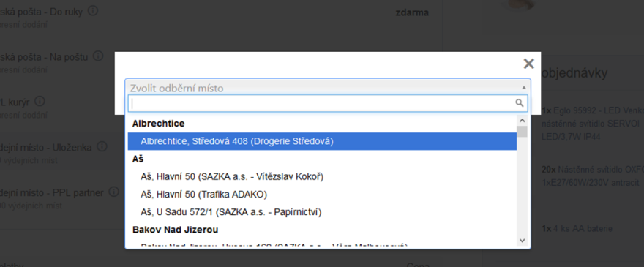
Task: Click list scrollbar down arrow
Action: point(522,241)
